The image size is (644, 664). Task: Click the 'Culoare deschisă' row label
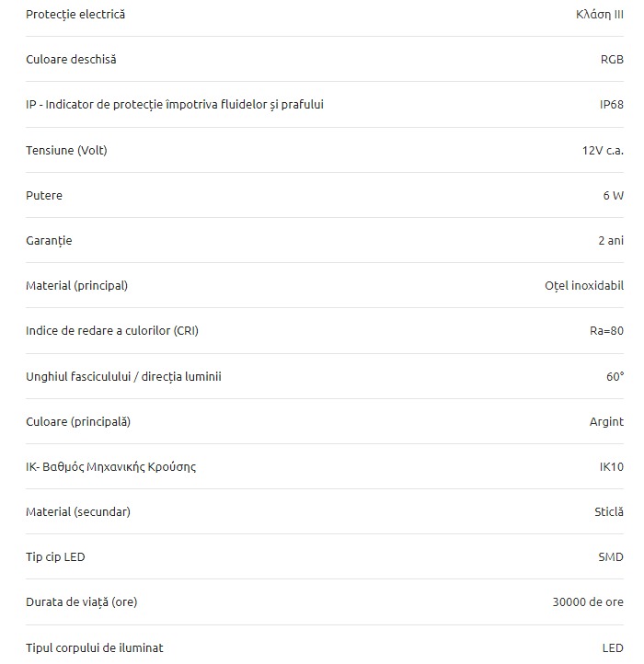71,59
